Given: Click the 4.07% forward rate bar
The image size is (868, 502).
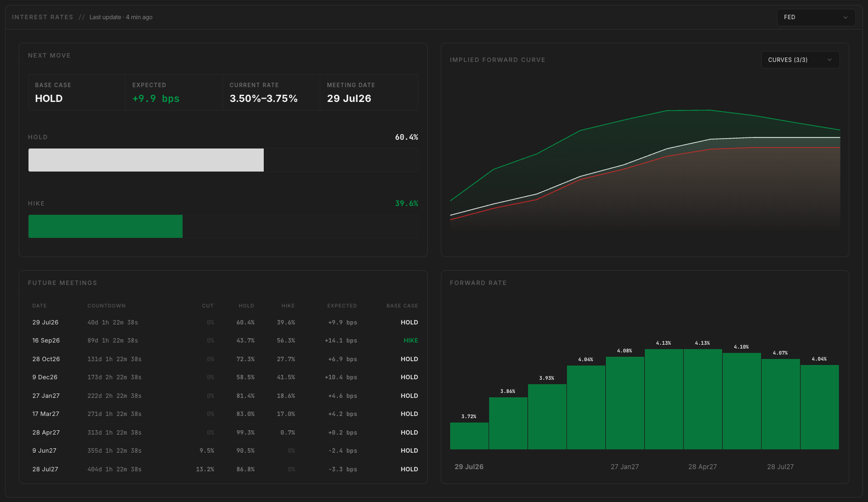Looking at the screenshot, I should [781, 404].
